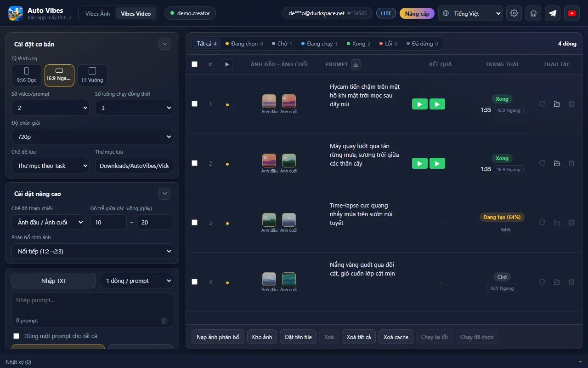Open the Số video/prompt dropdown
The width and height of the screenshot is (588, 368).
51,108
